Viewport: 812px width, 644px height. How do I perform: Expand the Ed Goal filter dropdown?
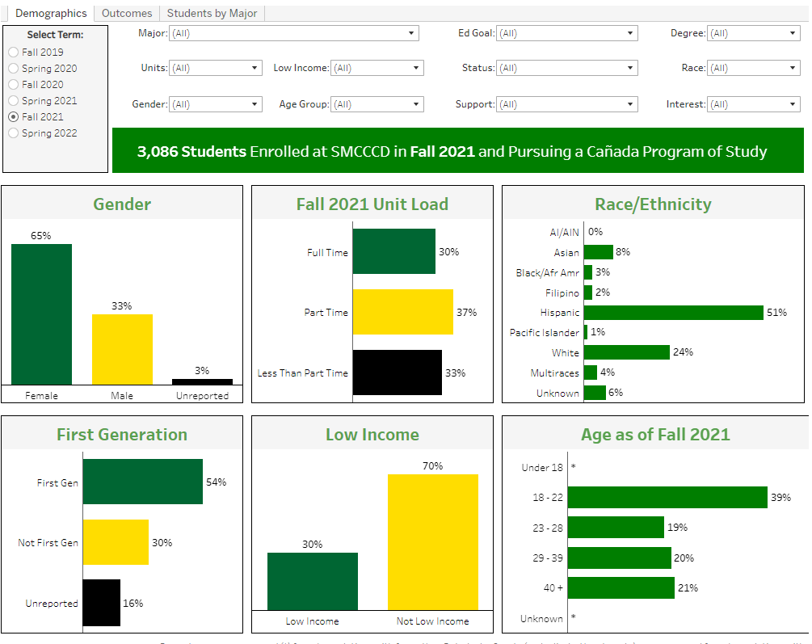pyautogui.click(x=566, y=33)
